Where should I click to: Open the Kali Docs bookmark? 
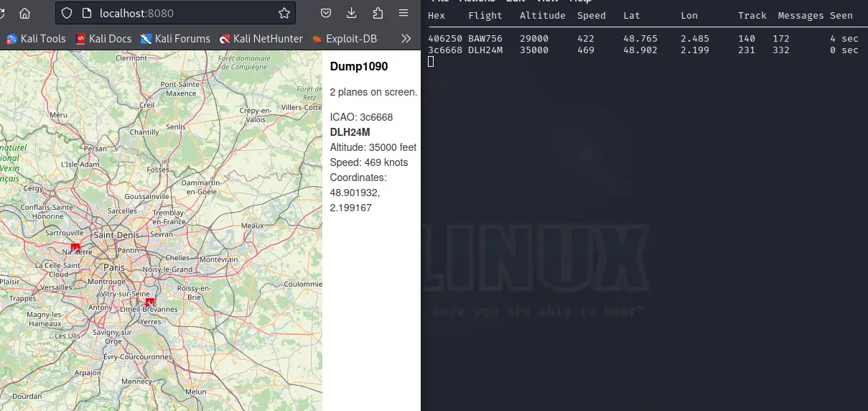(x=103, y=39)
